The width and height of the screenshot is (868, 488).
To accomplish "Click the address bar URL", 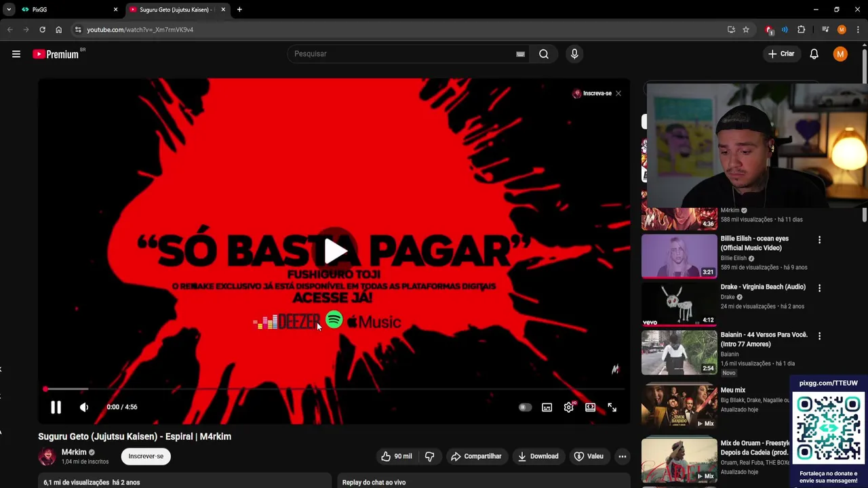I will click(x=140, y=30).
